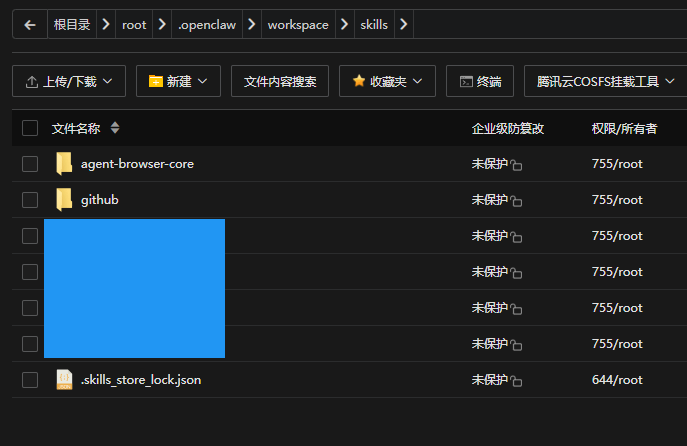
Task: Click the github folder icon
Action: point(64,199)
